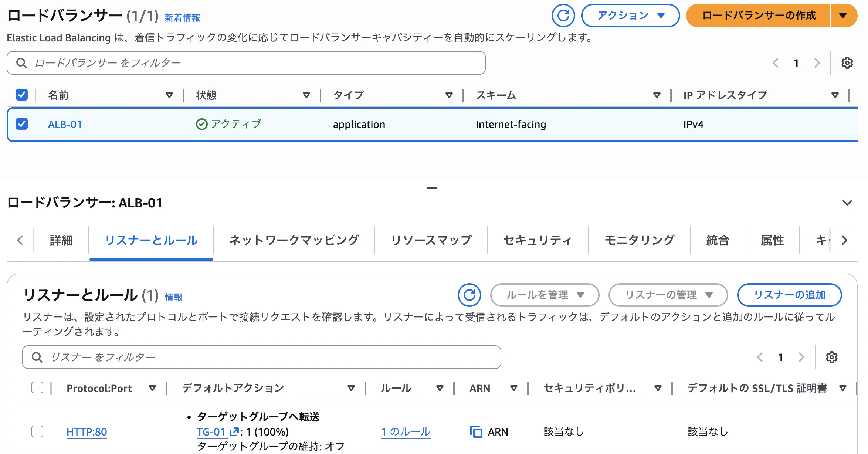Image resolution: width=868 pixels, height=454 pixels.
Task: Open TG-01 external link icon
Action: (x=234, y=432)
